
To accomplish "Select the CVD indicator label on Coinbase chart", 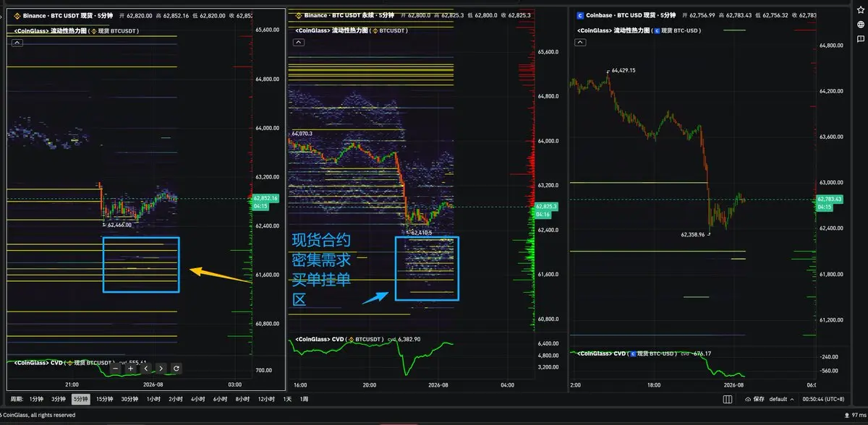I will pyautogui.click(x=626, y=353).
